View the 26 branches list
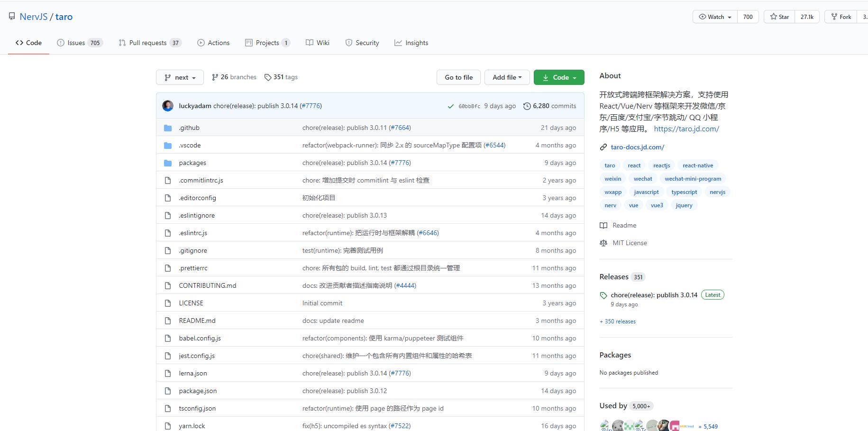The width and height of the screenshot is (868, 431). [x=234, y=77]
